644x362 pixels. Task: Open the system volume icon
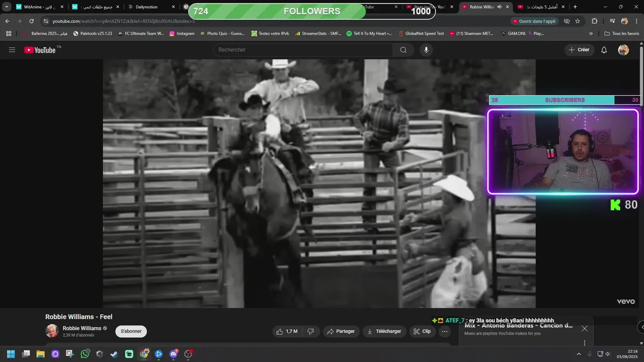(x=608, y=354)
